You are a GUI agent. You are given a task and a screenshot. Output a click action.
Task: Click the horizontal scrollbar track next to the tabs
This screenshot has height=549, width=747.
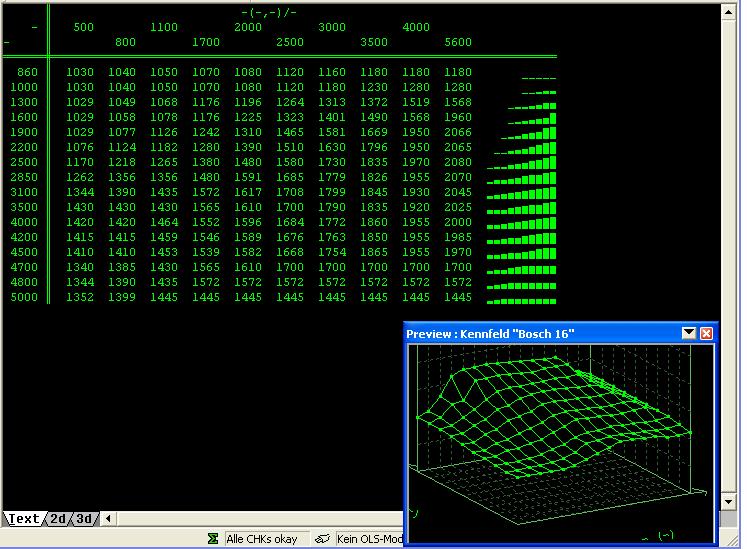pos(260,518)
